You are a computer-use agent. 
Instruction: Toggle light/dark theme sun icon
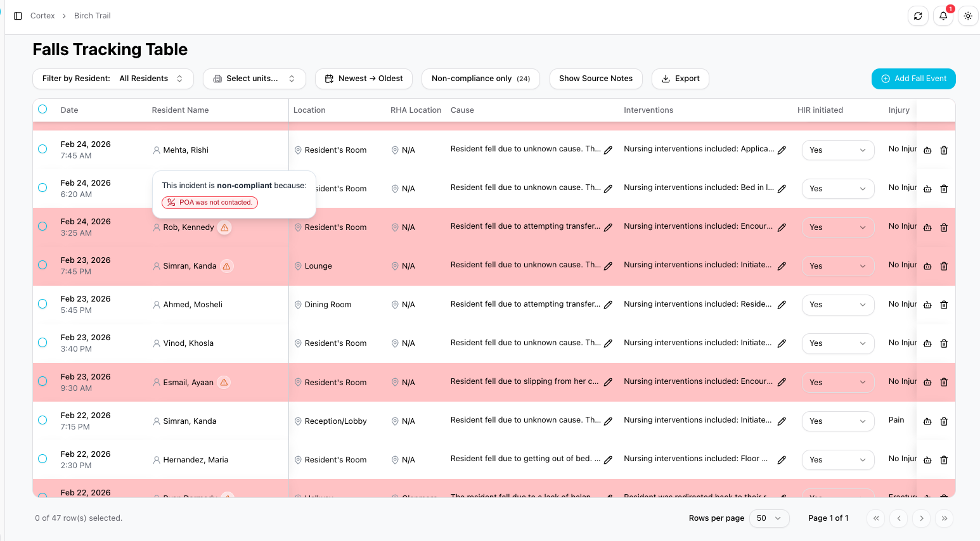[x=968, y=16]
